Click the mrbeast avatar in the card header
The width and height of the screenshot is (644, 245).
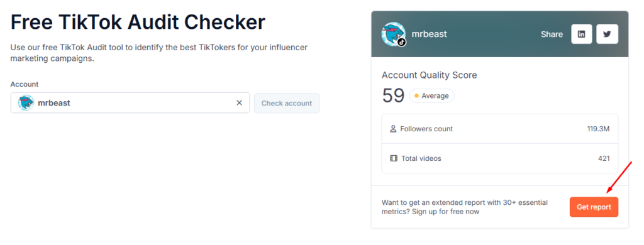point(394,34)
